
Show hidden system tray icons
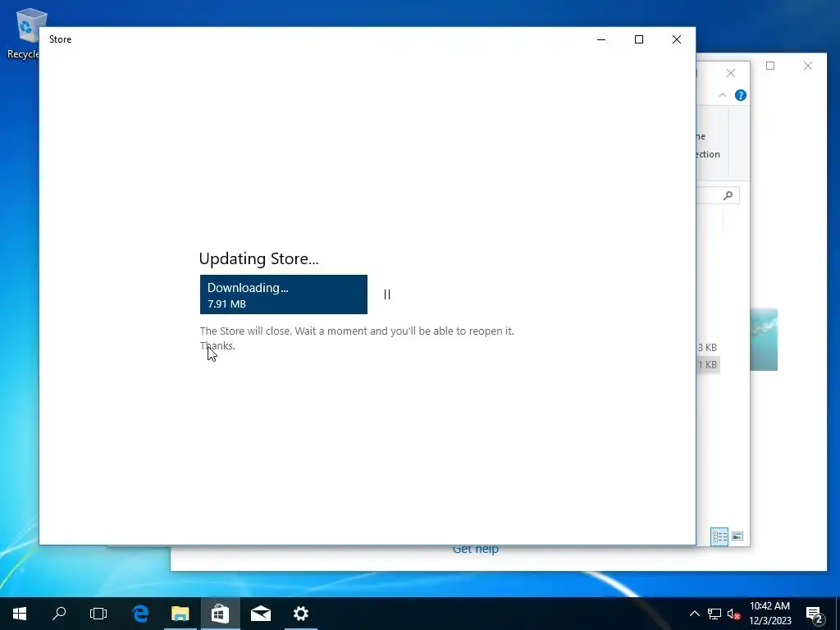pos(694,614)
